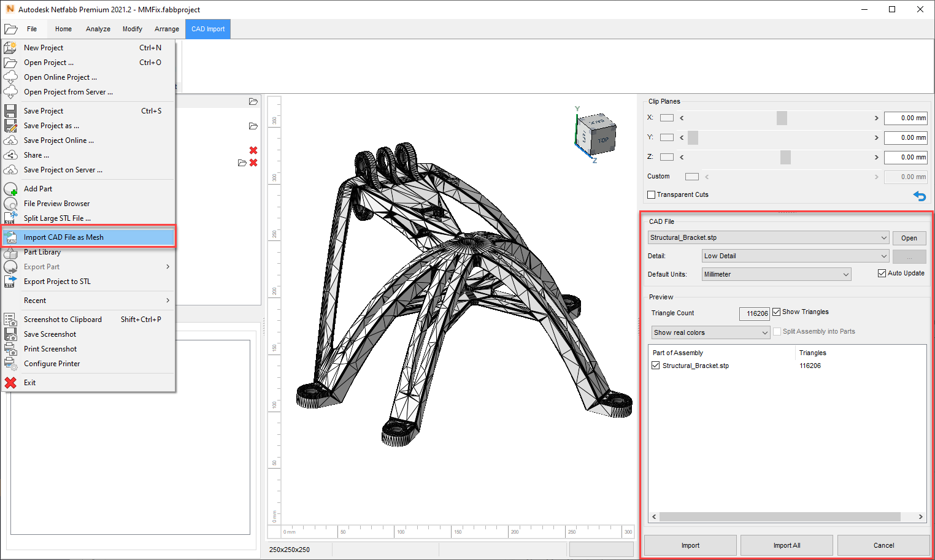This screenshot has width=935, height=560.
Task: Toggle the Z clip plane box
Action: pos(667,157)
